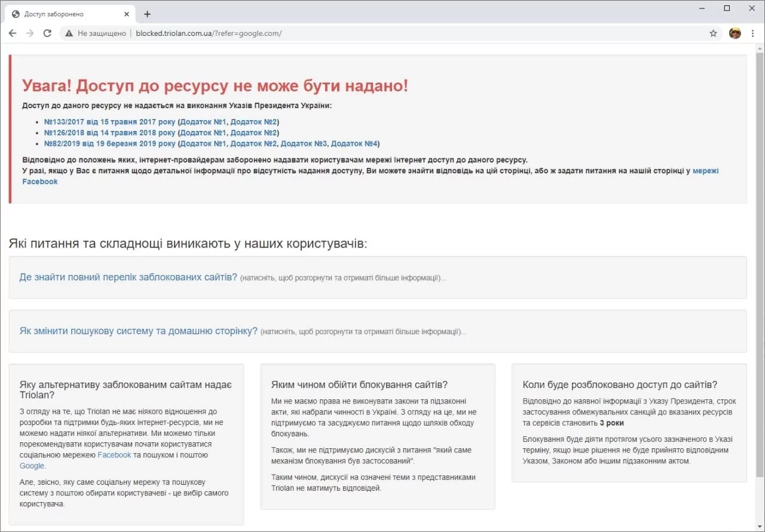This screenshot has height=532, width=765.
Task: Open Додаток №3 of decree №82/2019
Action: pos(304,143)
